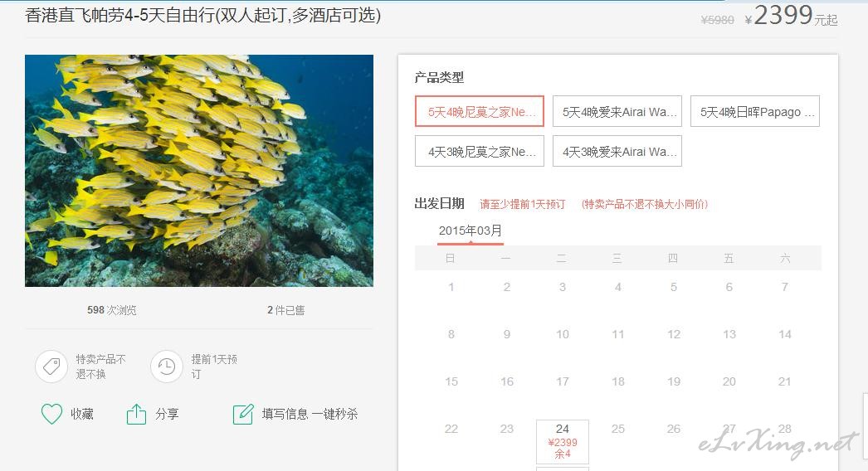The width and height of the screenshot is (868, 471).
Task: Click the 产品类型 heading
Action: (439, 77)
